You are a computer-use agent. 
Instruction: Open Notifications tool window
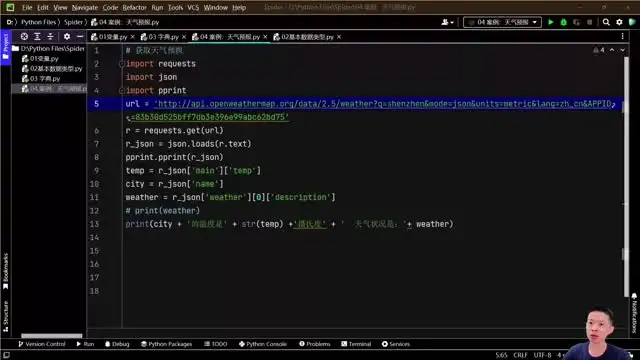[x=634, y=313]
